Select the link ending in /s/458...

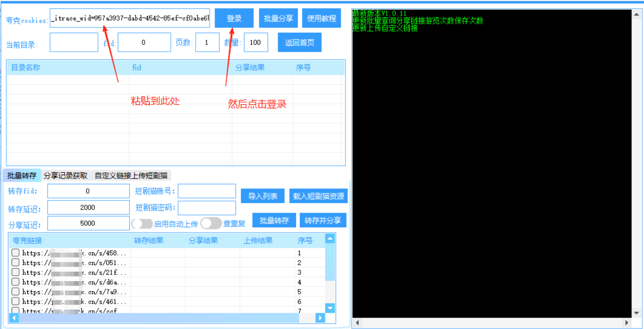pyautogui.click(x=74, y=253)
